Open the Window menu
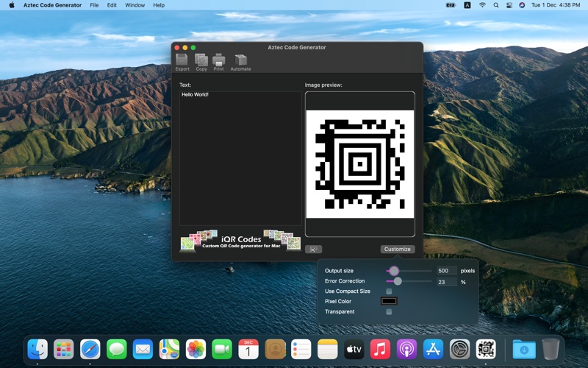Screen dimensions: 588x368 click(135, 5)
